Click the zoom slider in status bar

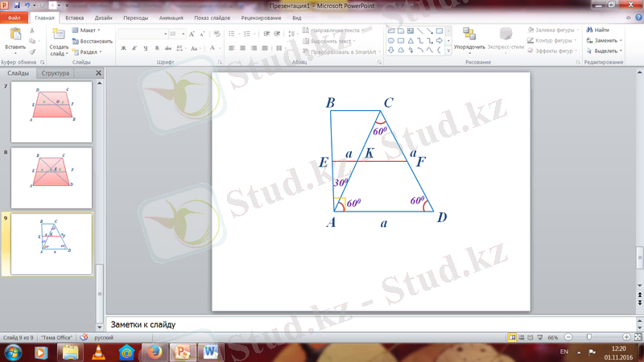[590, 337]
